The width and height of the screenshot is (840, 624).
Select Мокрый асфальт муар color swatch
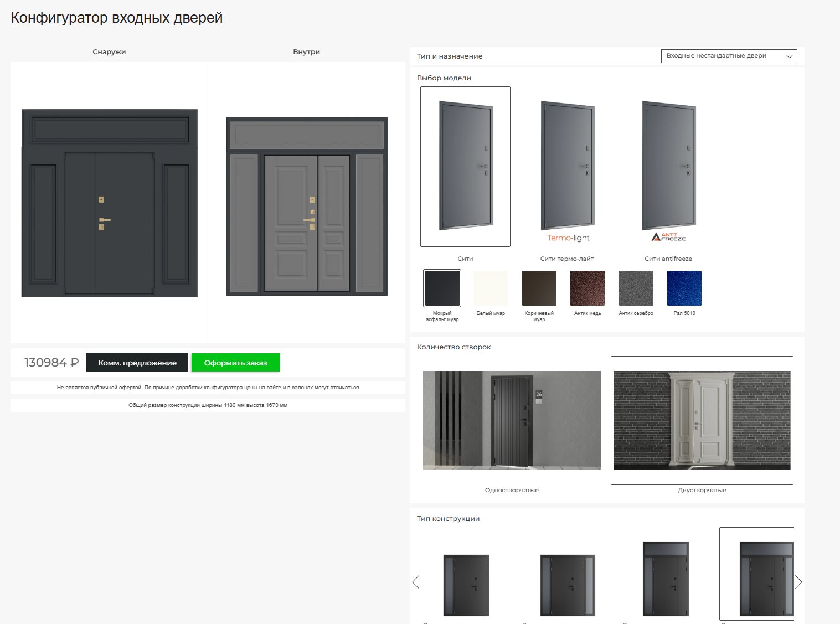point(442,288)
